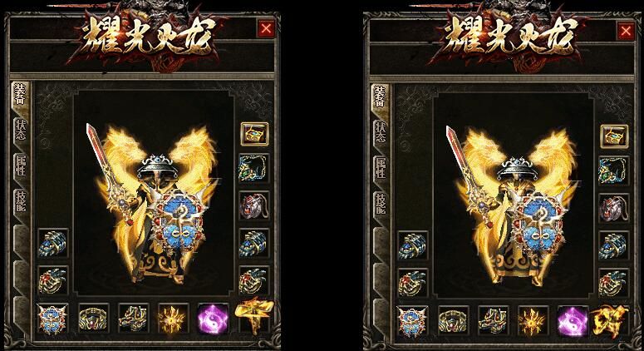
Task: Close the right 耀光火龙 panel
Action: 626,31
